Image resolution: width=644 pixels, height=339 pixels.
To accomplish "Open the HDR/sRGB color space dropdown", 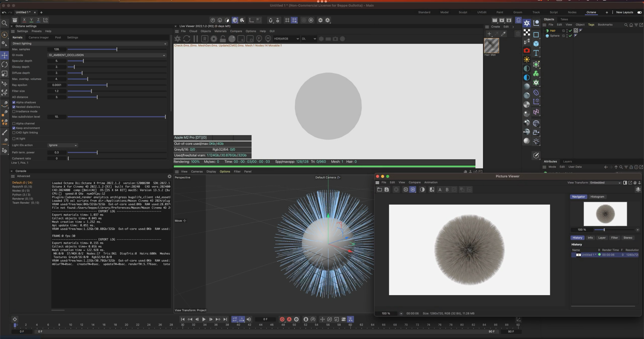I will [286, 39].
